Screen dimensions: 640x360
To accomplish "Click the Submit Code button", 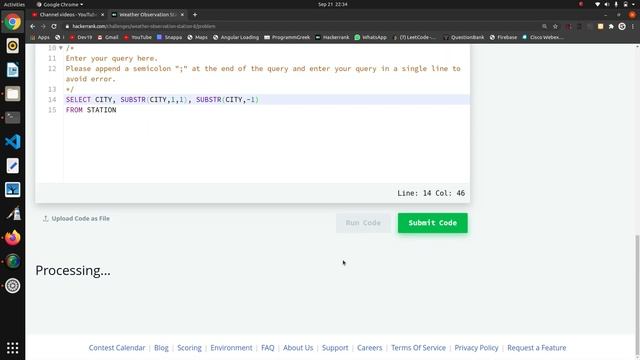I will 433,223.
